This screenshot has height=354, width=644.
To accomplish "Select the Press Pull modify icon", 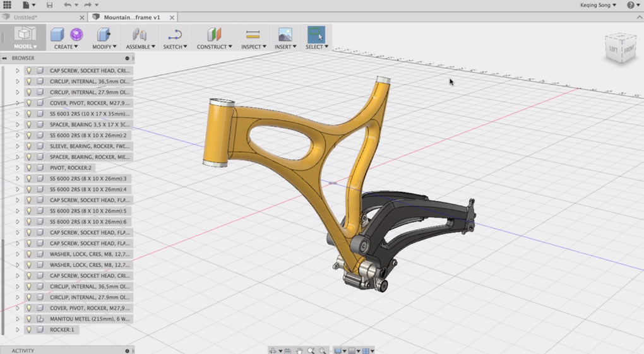I will pyautogui.click(x=104, y=34).
